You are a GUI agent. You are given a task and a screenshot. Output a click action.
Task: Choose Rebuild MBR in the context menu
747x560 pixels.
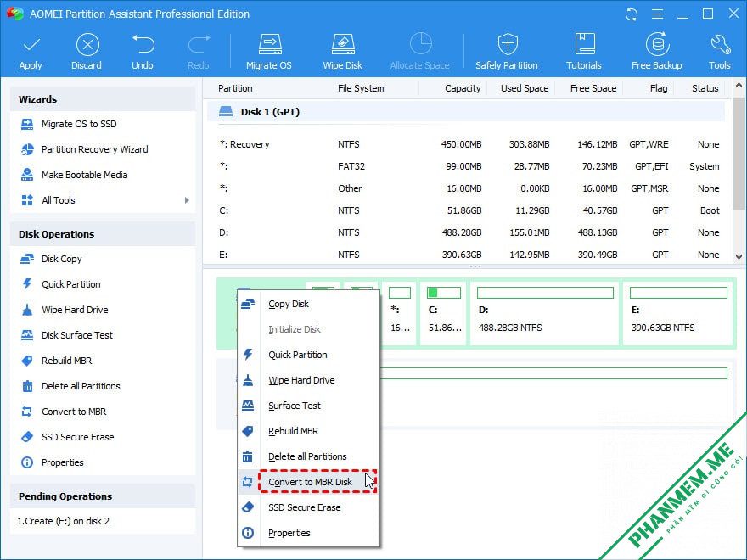308,431
